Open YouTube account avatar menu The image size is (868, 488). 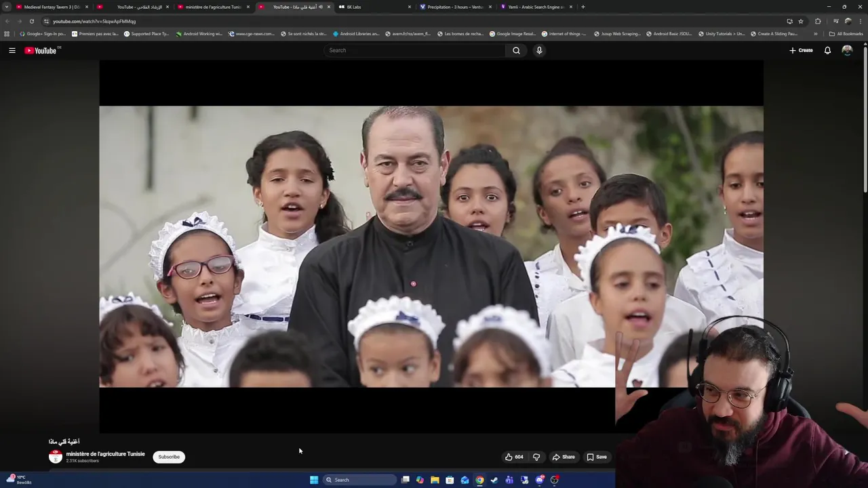point(847,50)
